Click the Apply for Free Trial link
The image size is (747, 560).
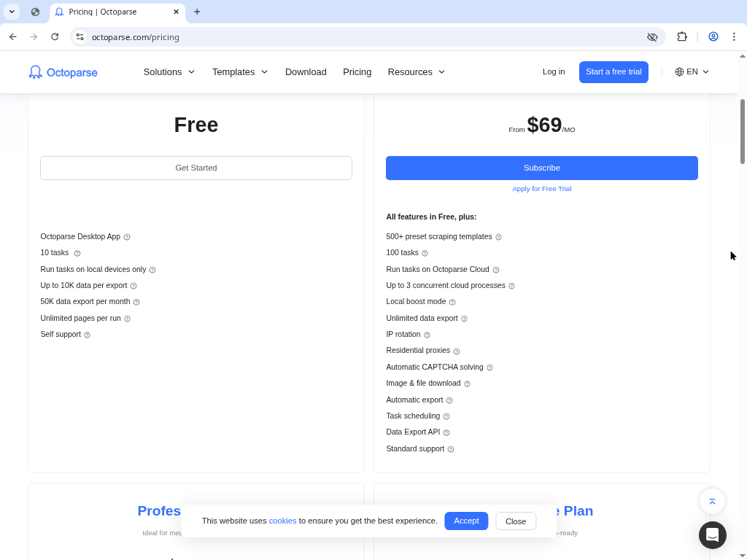click(541, 189)
